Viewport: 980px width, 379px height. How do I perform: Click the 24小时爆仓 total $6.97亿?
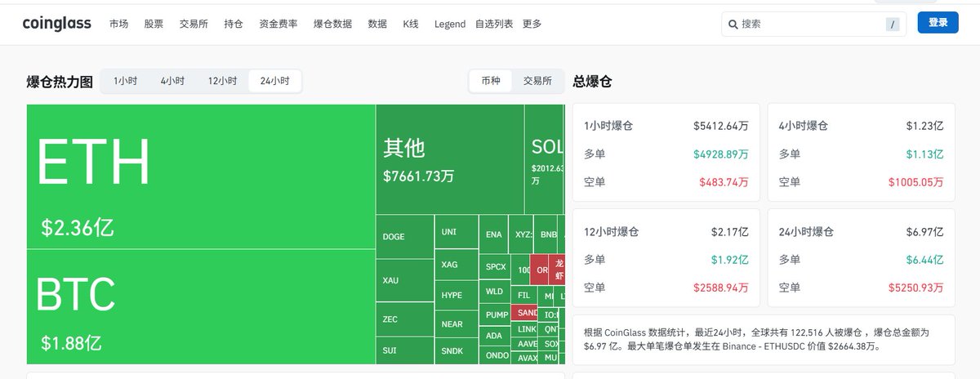coord(924,232)
